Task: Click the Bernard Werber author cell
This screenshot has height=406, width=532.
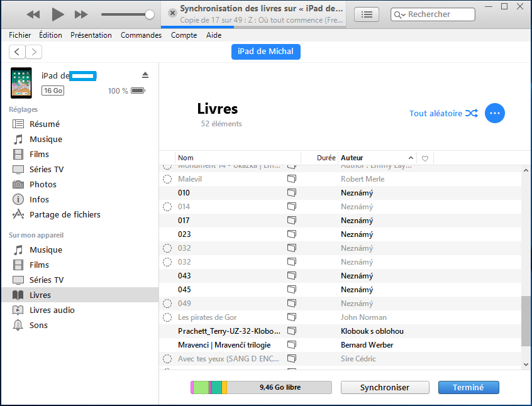Action: pyautogui.click(x=367, y=345)
